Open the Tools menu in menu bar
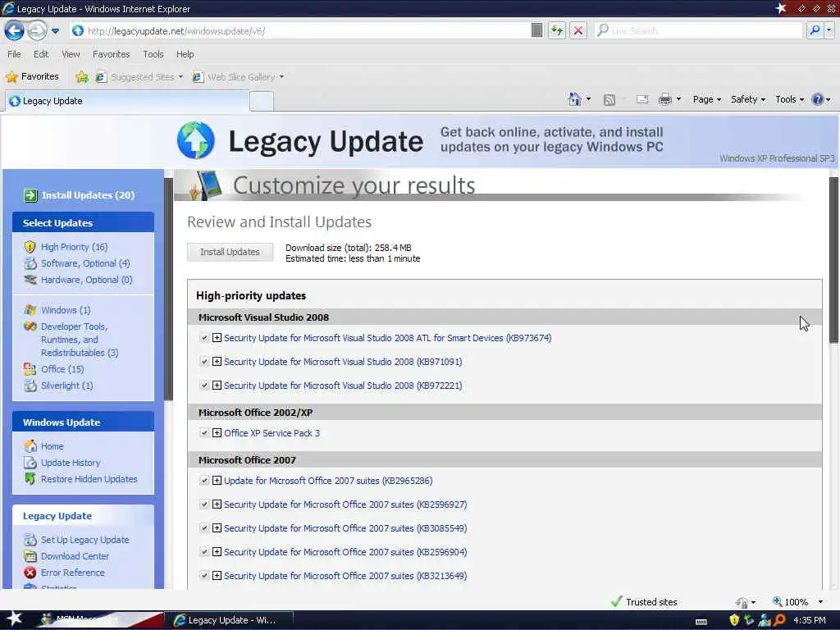 coord(153,54)
